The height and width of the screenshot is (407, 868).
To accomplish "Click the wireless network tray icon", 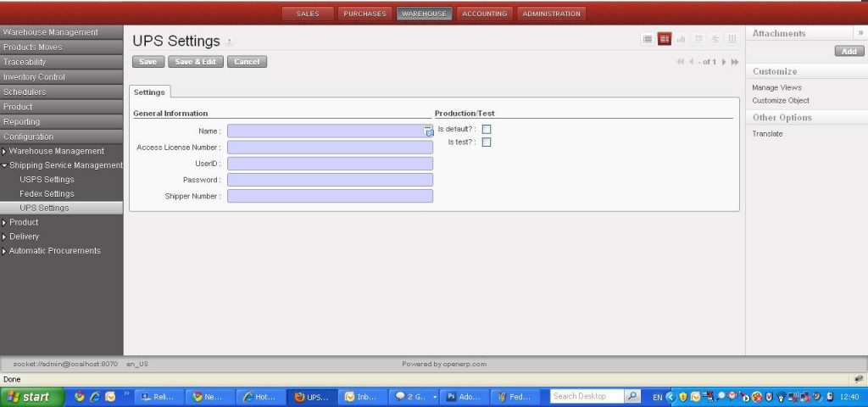I will (x=781, y=397).
